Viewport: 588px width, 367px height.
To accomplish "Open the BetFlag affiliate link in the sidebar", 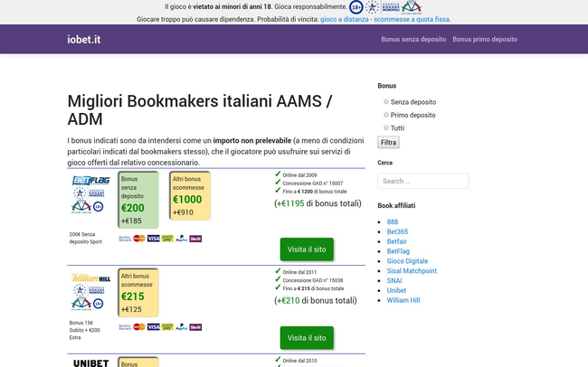I will pyautogui.click(x=398, y=251).
